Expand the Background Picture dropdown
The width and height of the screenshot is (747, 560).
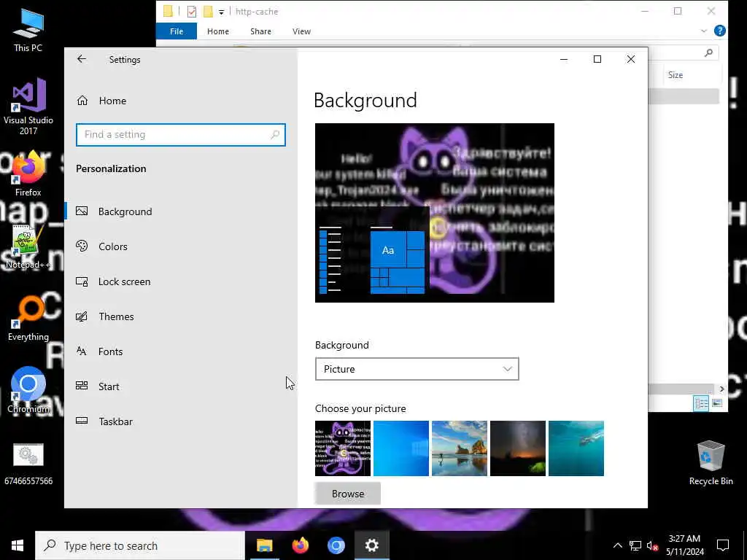pyautogui.click(x=417, y=369)
